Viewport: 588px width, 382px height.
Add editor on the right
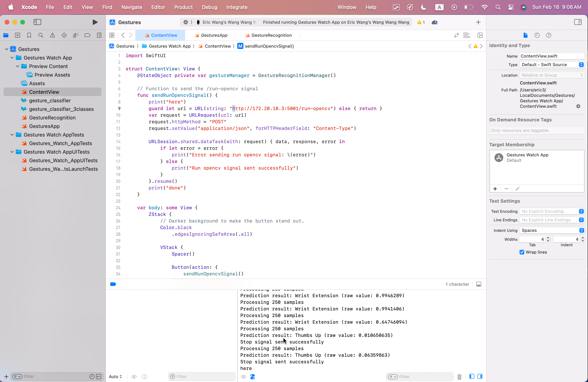pyautogui.click(x=480, y=35)
